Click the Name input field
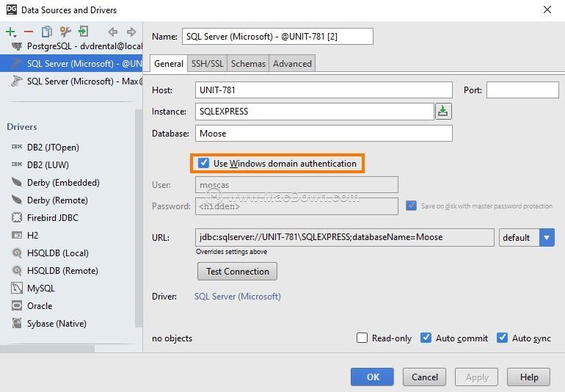Image resolution: width=565 pixels, height=392 pixels. [x=277, y=37]
